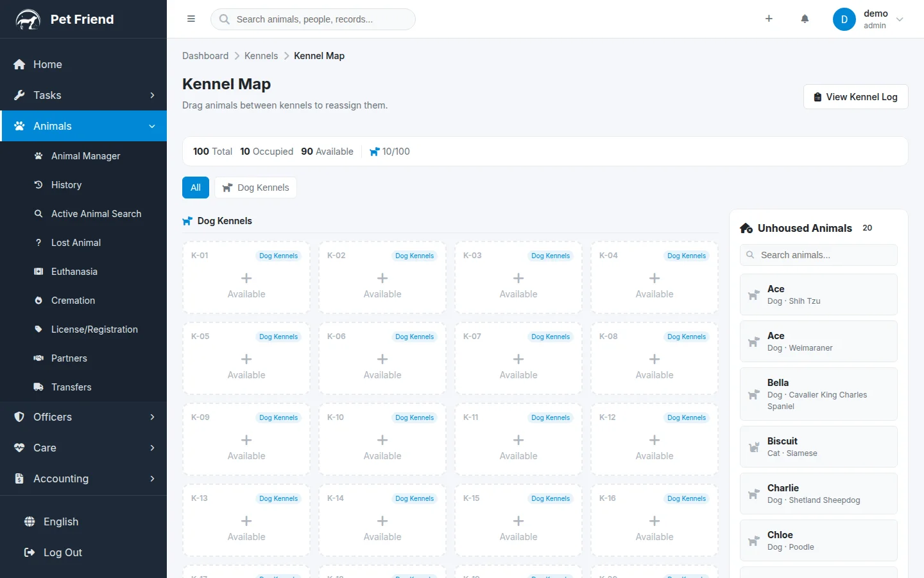
Task: Open the demo admin user dropdown
Action: (899, 19)
